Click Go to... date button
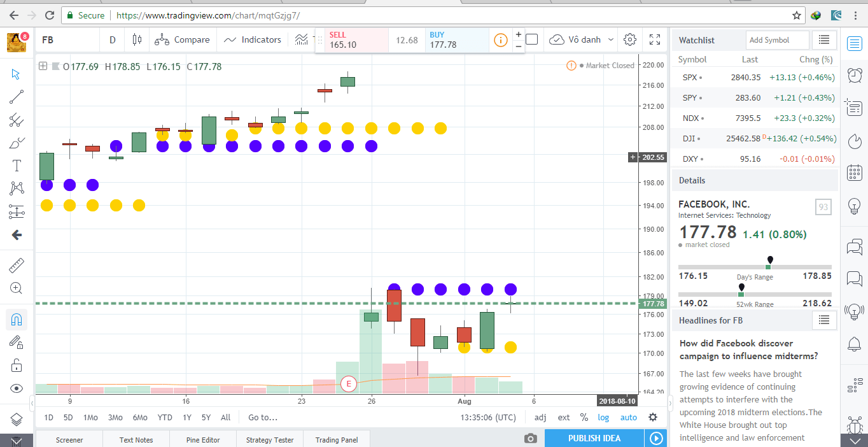 (x=263, y=418)
